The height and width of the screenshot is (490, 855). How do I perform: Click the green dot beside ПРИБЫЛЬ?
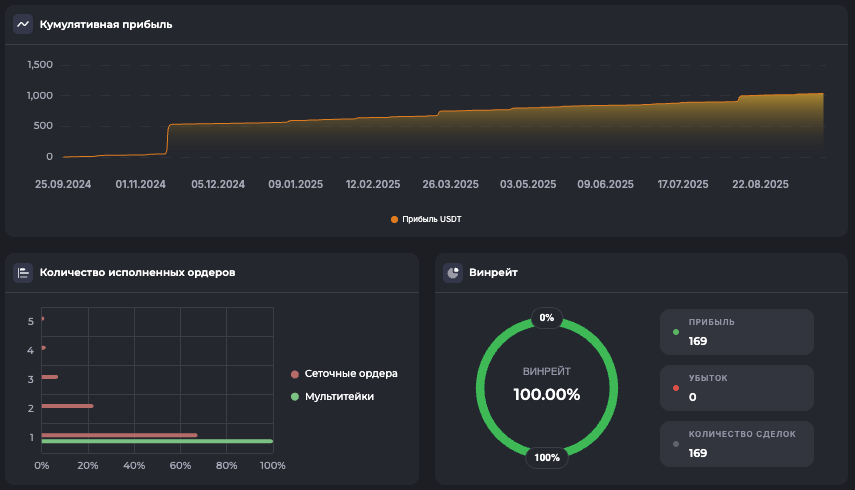pyautogui.click(x=676, y=332)
